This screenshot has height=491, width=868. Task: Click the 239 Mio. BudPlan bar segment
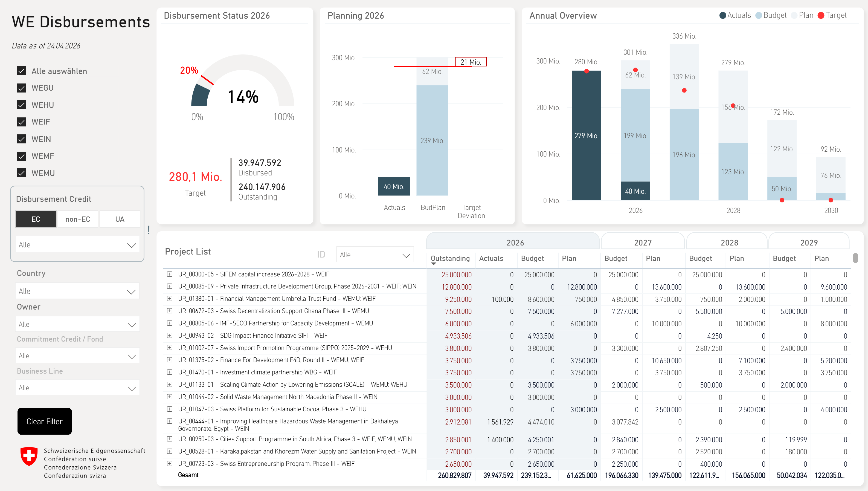tap(432, 141)
